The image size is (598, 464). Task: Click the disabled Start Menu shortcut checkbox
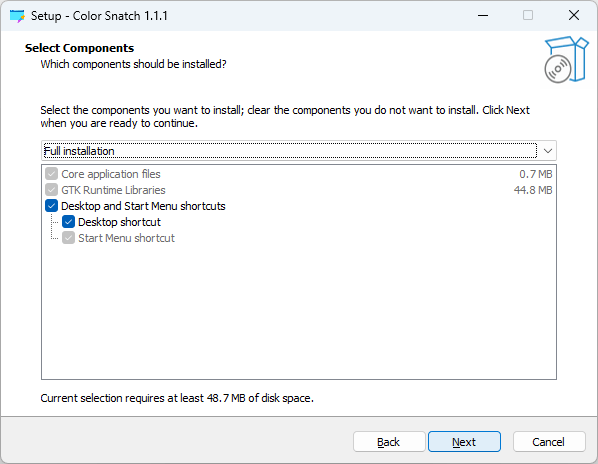(x=68, y=238)
